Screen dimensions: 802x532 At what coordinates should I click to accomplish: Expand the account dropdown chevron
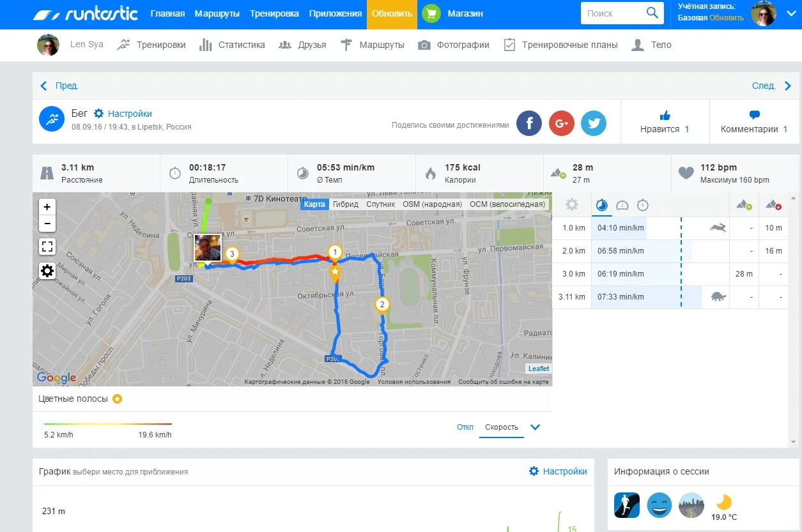click(790, 13)
